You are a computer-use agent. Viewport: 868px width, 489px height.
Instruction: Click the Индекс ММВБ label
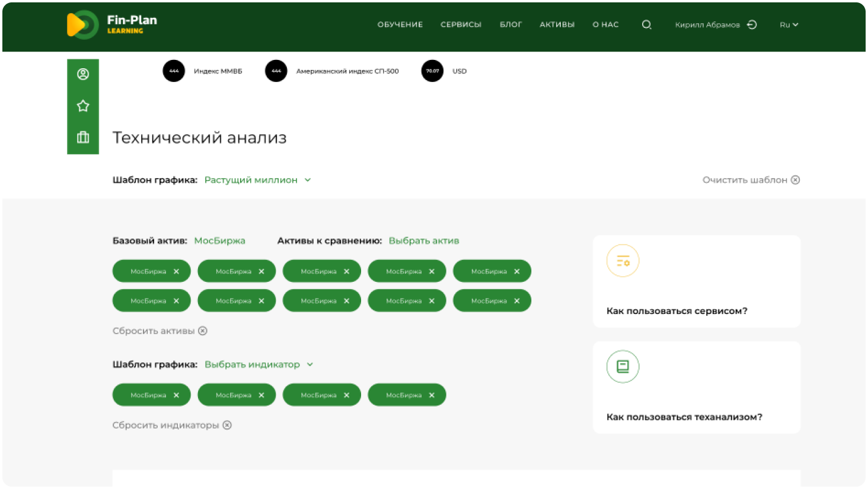218,71
